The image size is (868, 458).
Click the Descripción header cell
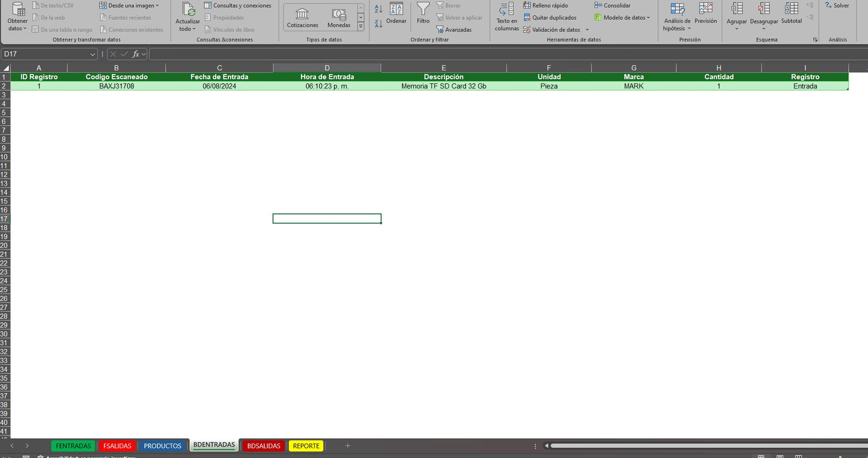(443, 77)
